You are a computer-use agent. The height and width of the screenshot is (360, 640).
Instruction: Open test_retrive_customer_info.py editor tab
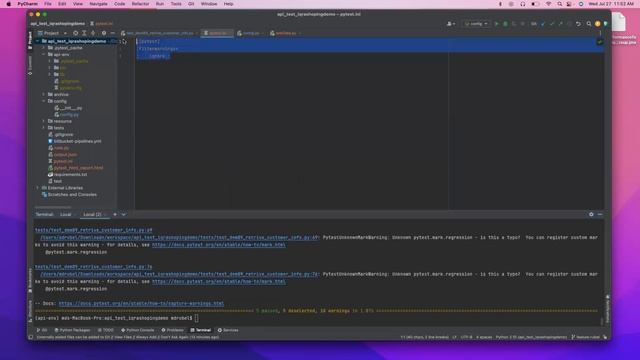click(160, 33)
